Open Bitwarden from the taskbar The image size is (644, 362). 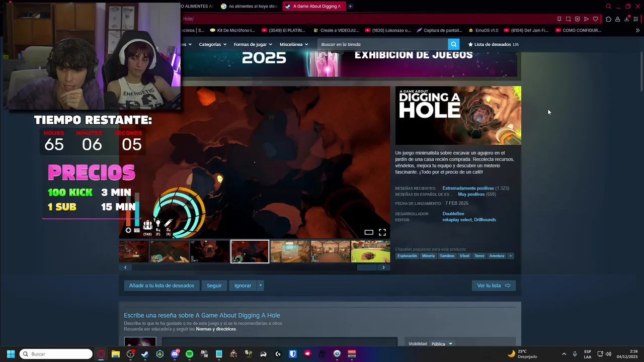(292, 354)
